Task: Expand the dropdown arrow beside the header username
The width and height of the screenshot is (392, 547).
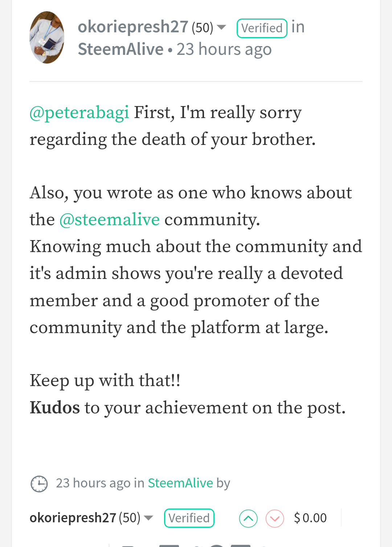Action: pyautogui.click(x=221, y=27)
